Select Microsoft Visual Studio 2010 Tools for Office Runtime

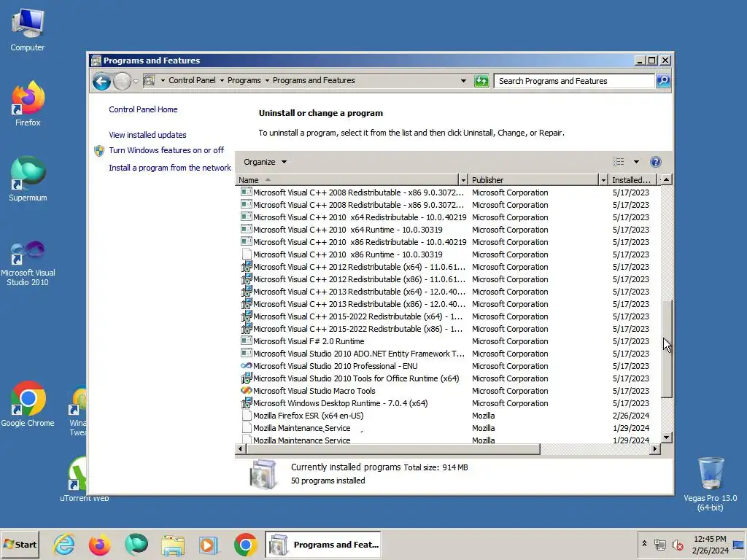[449, 378]
